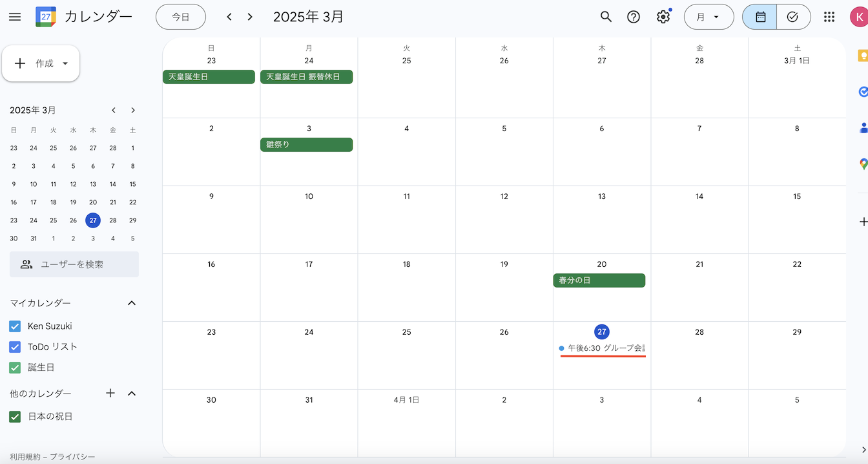Go to next month in toolbar
868x464 pixels.
coord(250,17)
